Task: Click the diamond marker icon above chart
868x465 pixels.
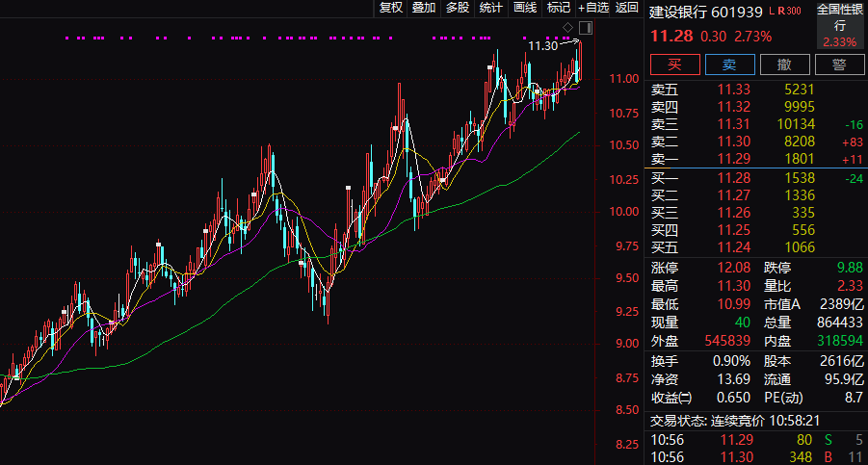Action: click(x=568, y=28)
